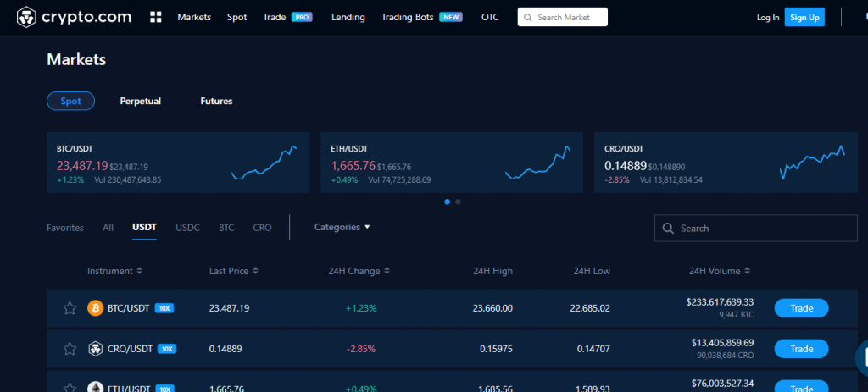This screenshot has width=868, height=392.
Task: Click Trade button for ETH/USDT
Action: click(801, 386)
